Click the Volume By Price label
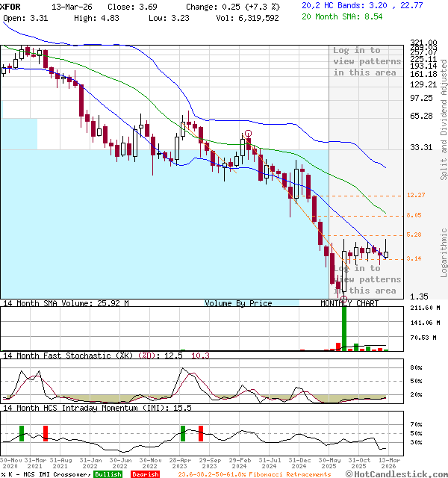 238,303
